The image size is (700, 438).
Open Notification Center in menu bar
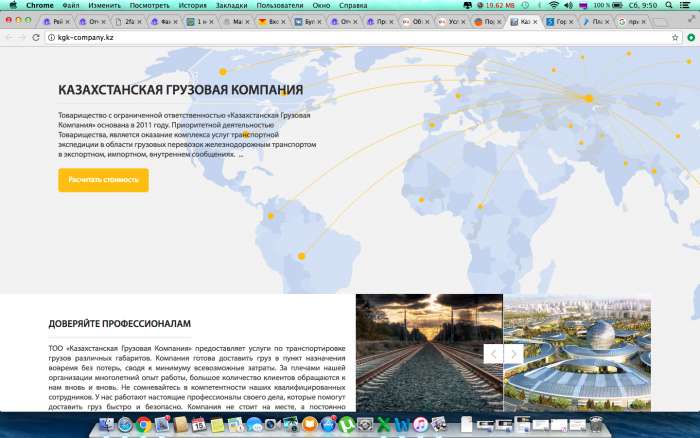click(685, 5)
